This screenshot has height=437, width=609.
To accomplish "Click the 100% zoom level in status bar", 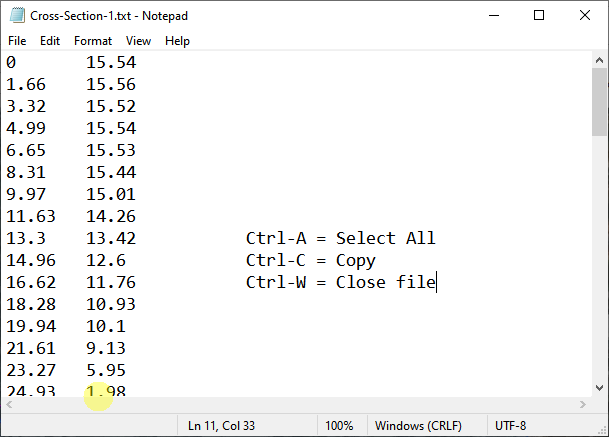I will [x=339, y=426].
